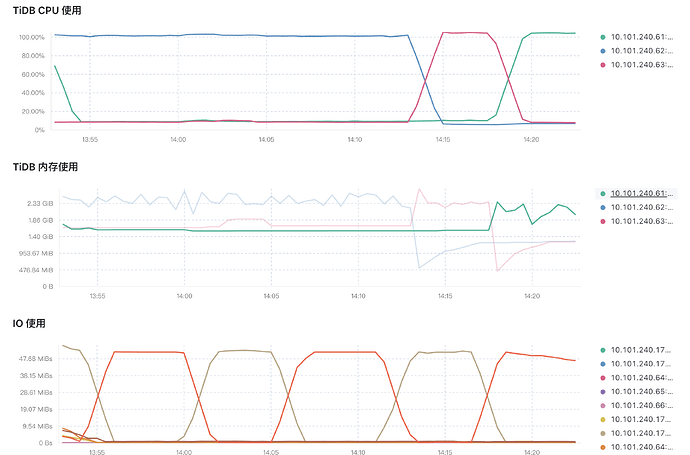Image resolution: width=690 pixels, height=455 pixels.
Task: Click 14:05 time label on IO 使用 chart
Action: (268, 452)
